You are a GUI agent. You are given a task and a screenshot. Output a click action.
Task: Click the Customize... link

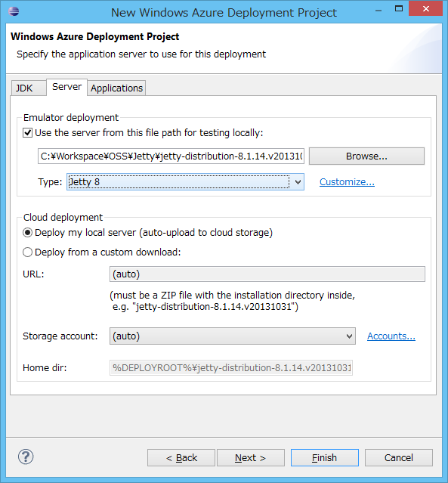tap(347, 182)
